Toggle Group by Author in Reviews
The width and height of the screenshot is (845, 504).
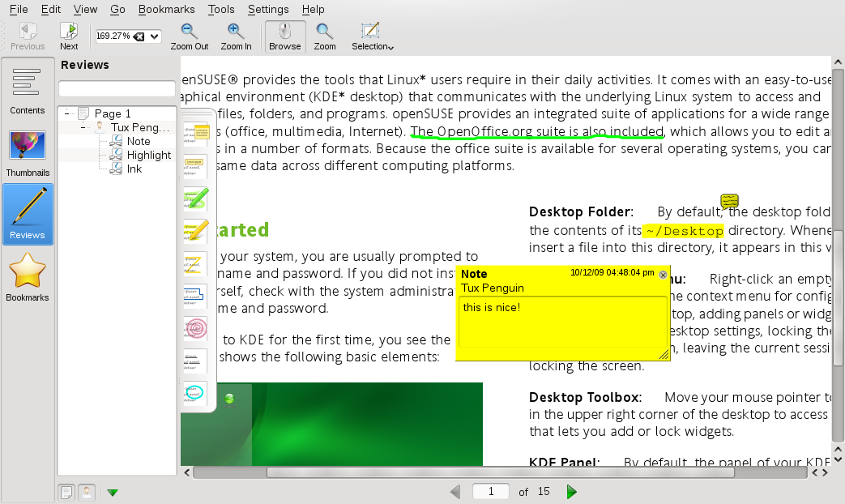click(87, 492)
